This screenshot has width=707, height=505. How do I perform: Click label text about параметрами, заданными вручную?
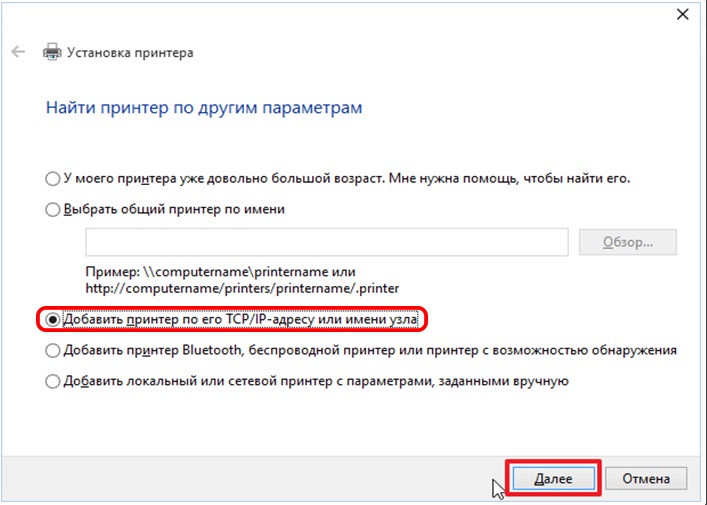coord(316,381)
